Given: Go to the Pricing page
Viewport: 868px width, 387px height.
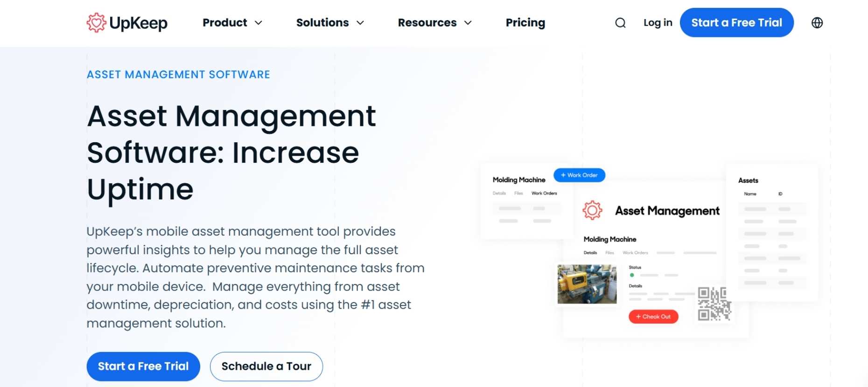Looking at the screenshot, I should point(525,23).
